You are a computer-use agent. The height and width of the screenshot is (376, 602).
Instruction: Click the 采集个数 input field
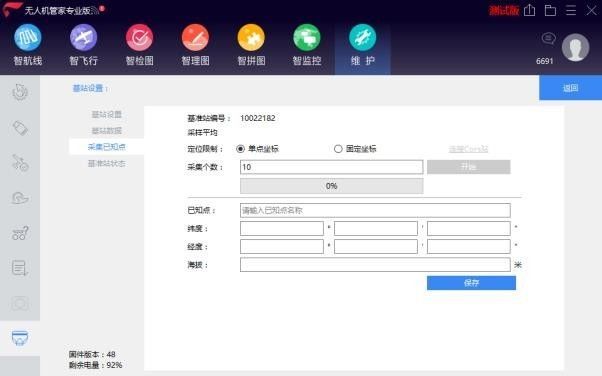[332, 167]
